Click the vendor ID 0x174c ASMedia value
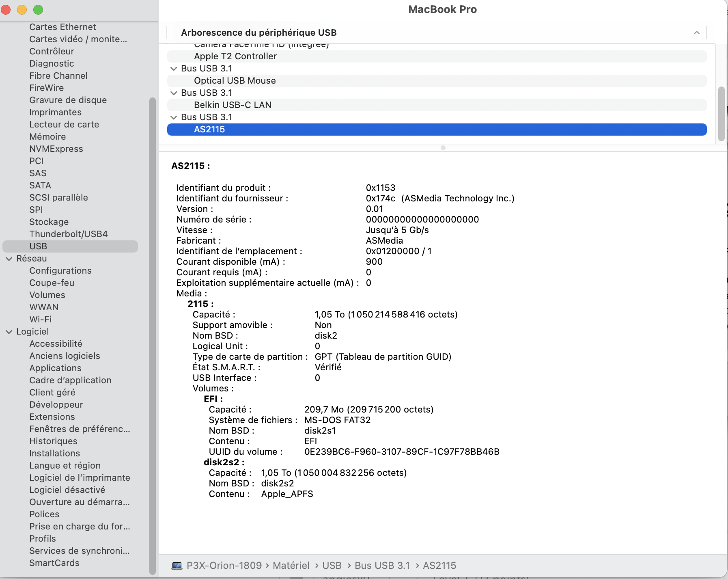This screenshot has width=728, height=579. click(x=440, y=199)
